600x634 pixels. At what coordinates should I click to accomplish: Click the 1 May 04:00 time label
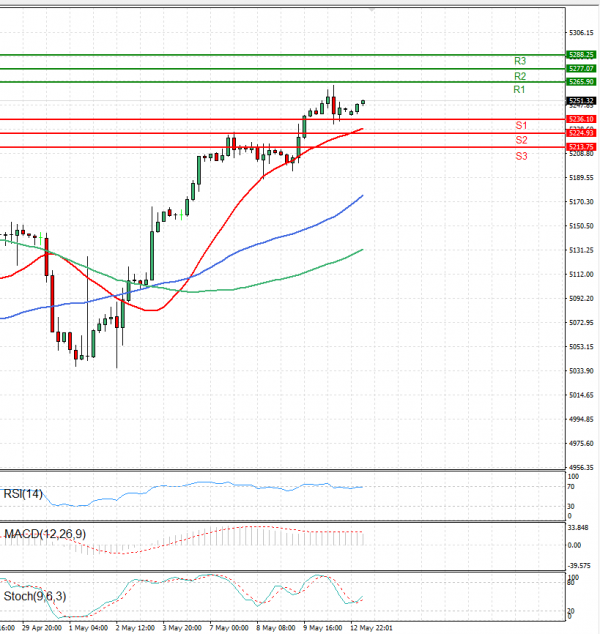pos(88,628)
